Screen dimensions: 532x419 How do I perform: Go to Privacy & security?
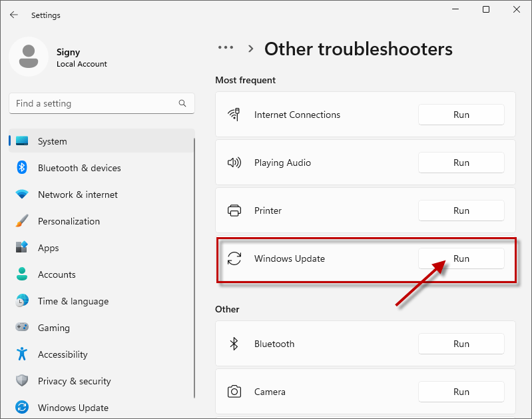pos(102,380)
